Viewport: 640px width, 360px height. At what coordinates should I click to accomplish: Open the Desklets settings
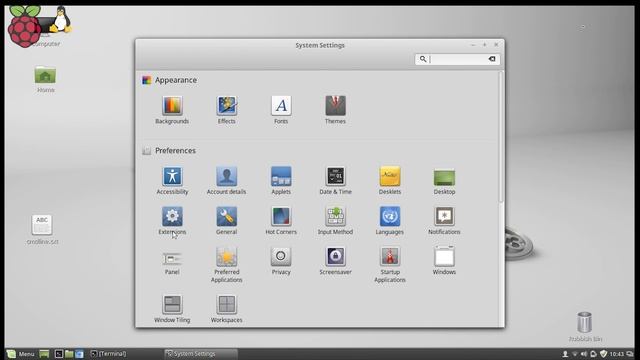click(x=390, y=180)
